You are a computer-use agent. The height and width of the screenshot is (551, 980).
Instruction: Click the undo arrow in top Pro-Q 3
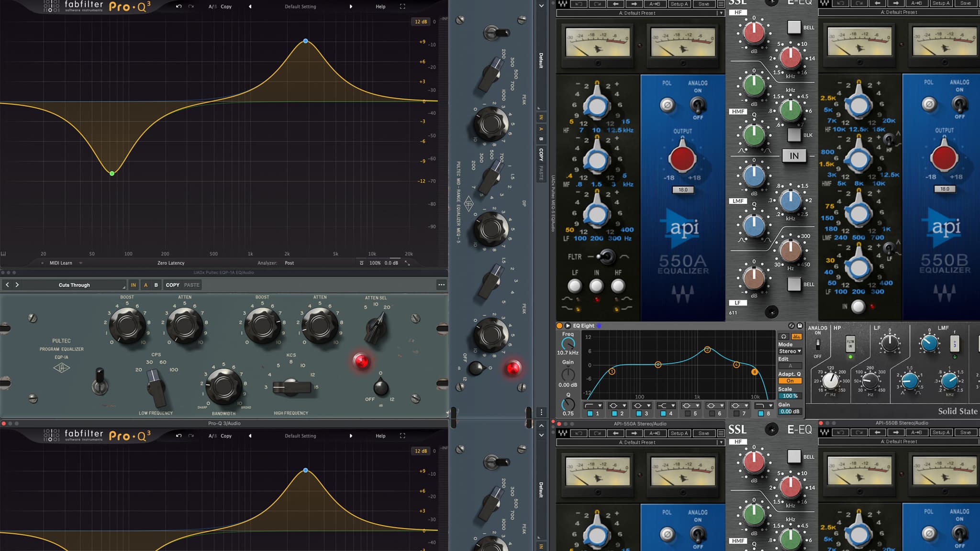[178, 7]
